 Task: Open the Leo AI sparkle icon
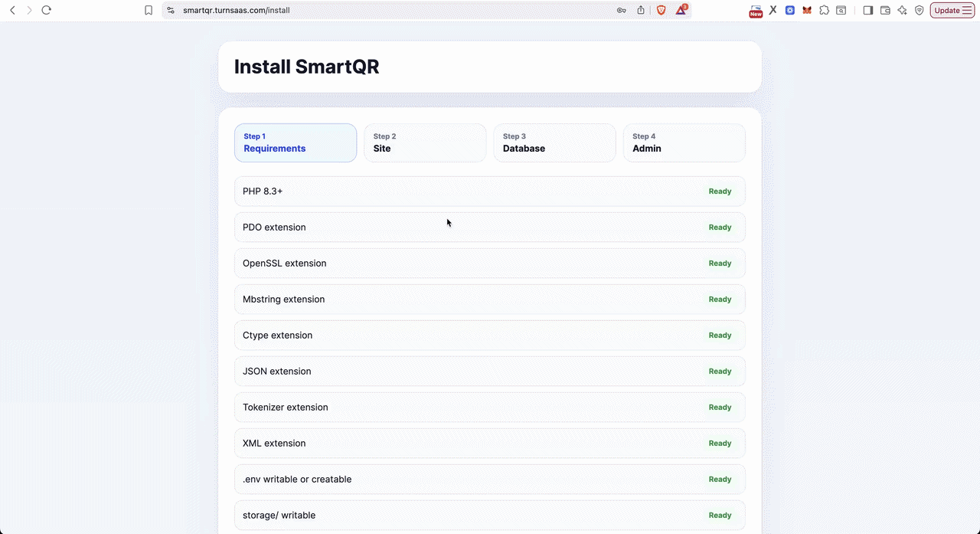click(902, 10)
